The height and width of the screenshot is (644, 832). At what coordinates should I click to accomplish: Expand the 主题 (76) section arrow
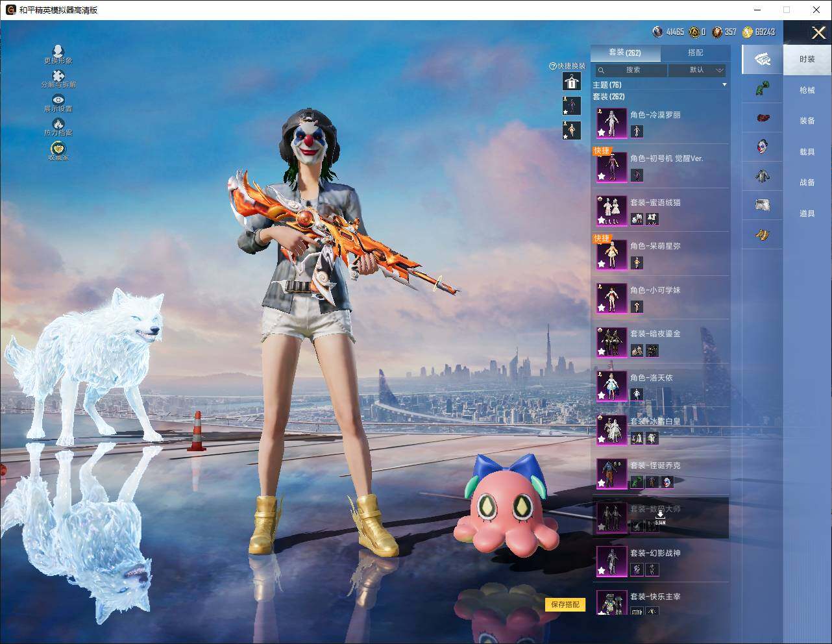click(x=724, y=85)
